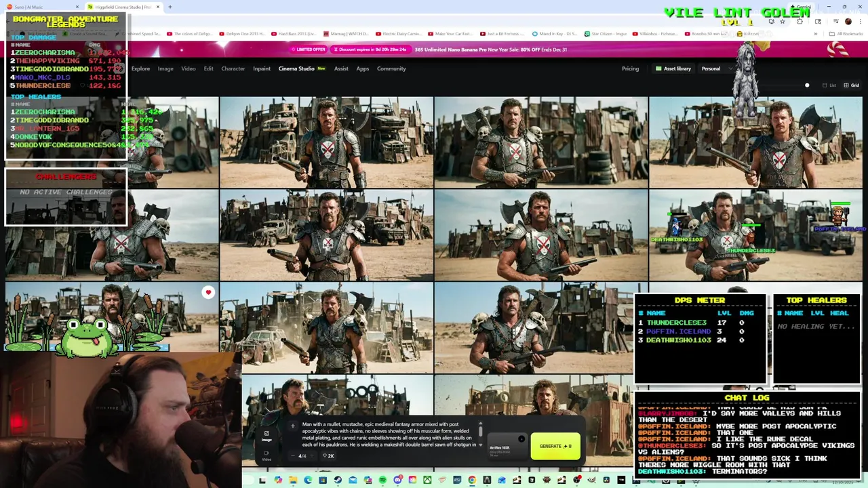868x488 pixels.
Task: Open the third-row image above the prompt bar
Action: click(326, 328)
